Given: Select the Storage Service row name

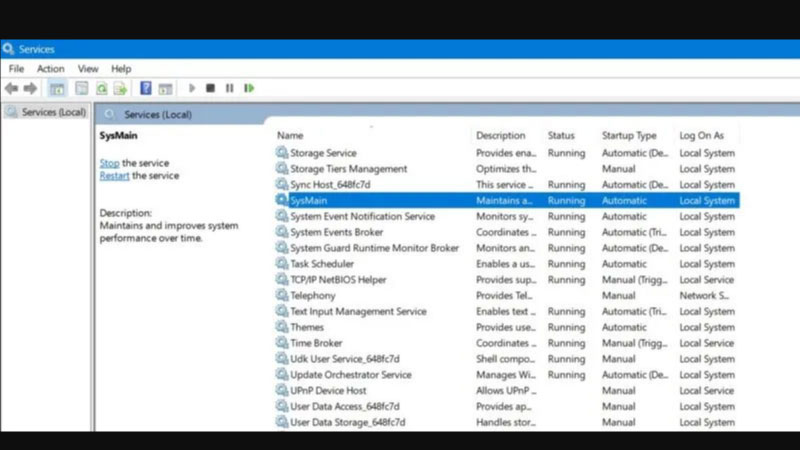Looking at the screenshot, I should coord(323,153).
